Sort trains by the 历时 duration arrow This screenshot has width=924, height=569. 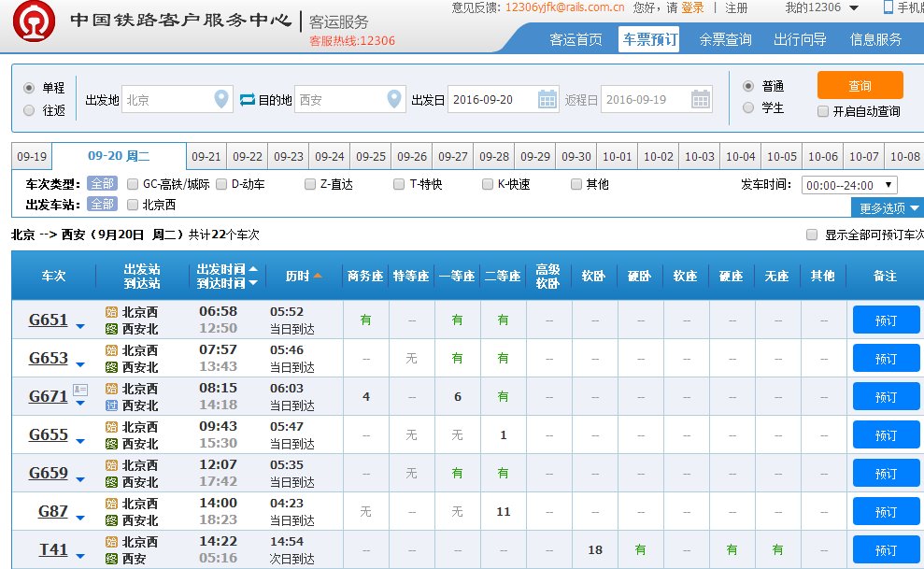[320, 277]
